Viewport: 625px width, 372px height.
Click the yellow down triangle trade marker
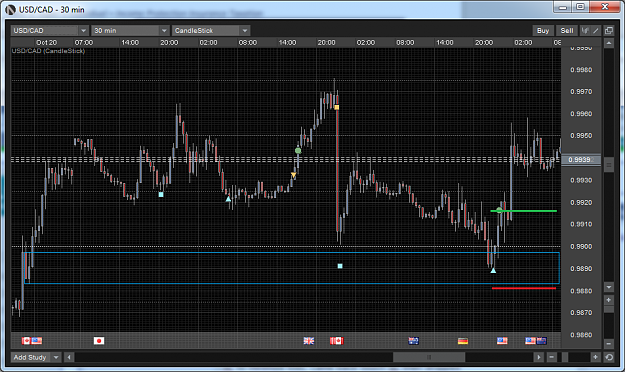point(293,175)
